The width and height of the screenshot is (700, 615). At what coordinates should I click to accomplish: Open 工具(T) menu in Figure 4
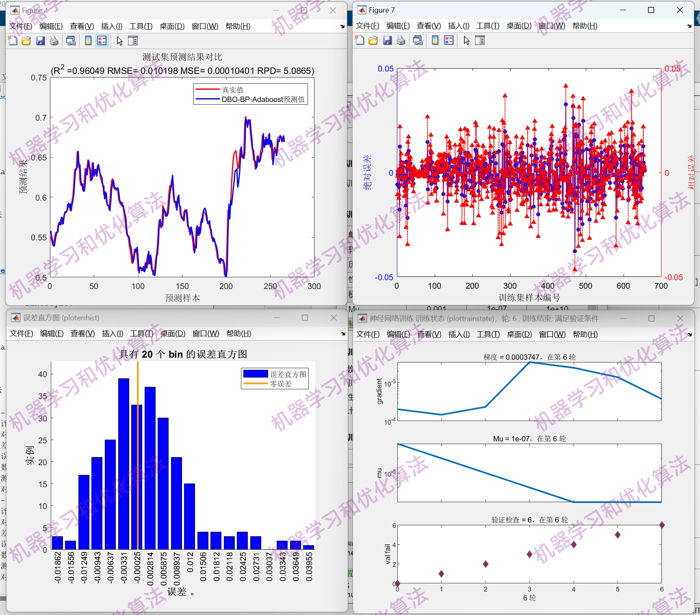[141, 26]
